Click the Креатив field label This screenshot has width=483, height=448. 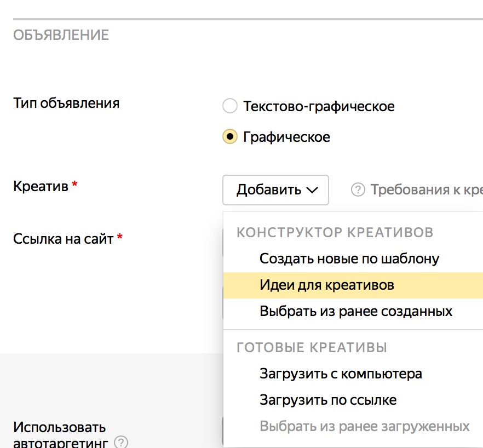tap(41, 186)
